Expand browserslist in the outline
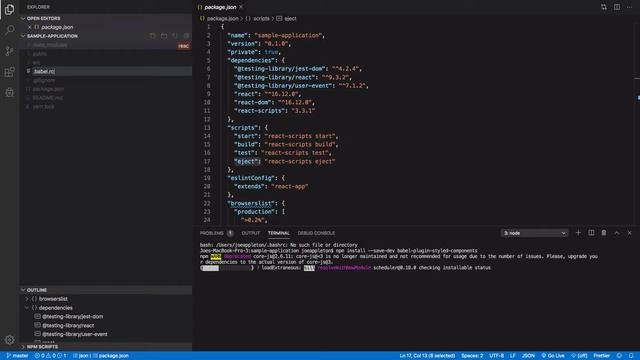This screenshot has width=640, height=360. (27, 299)
